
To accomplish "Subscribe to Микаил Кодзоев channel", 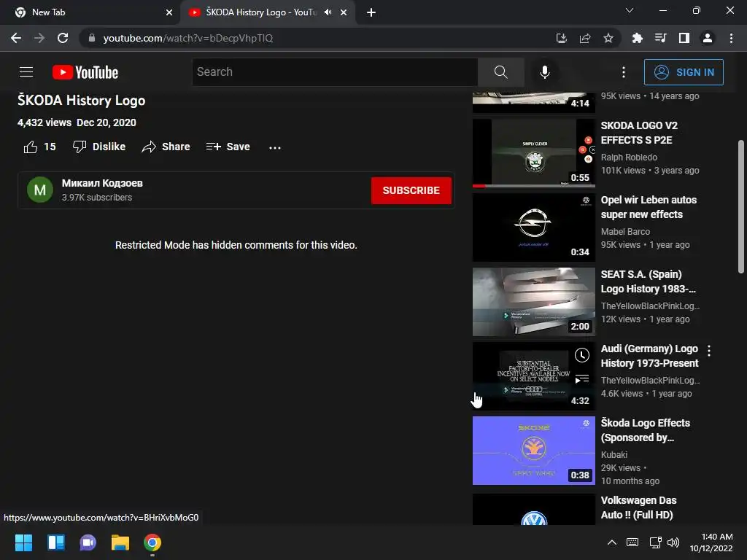I will pyautogui.click(x=411, y=190).
